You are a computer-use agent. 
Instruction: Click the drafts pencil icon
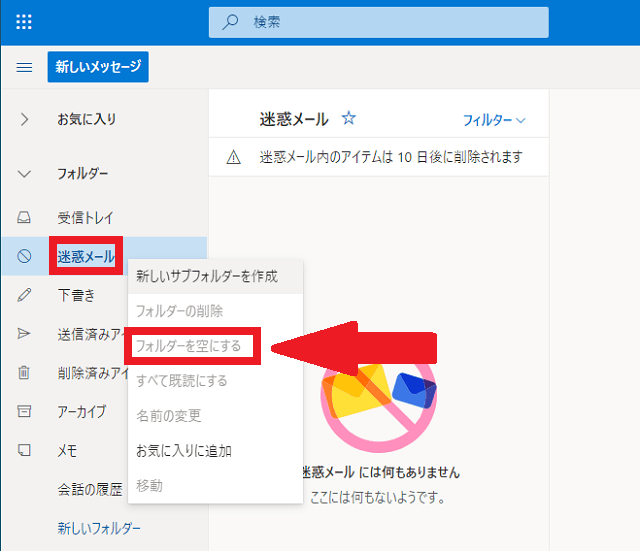24,295
